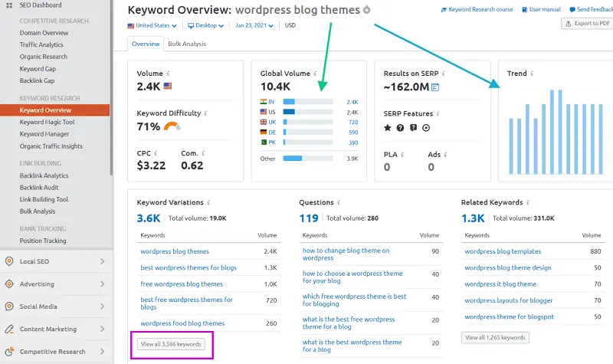This screenshot has height=364, width=613.
Task: Click the Com. info icon
Action: pos(203,153)
